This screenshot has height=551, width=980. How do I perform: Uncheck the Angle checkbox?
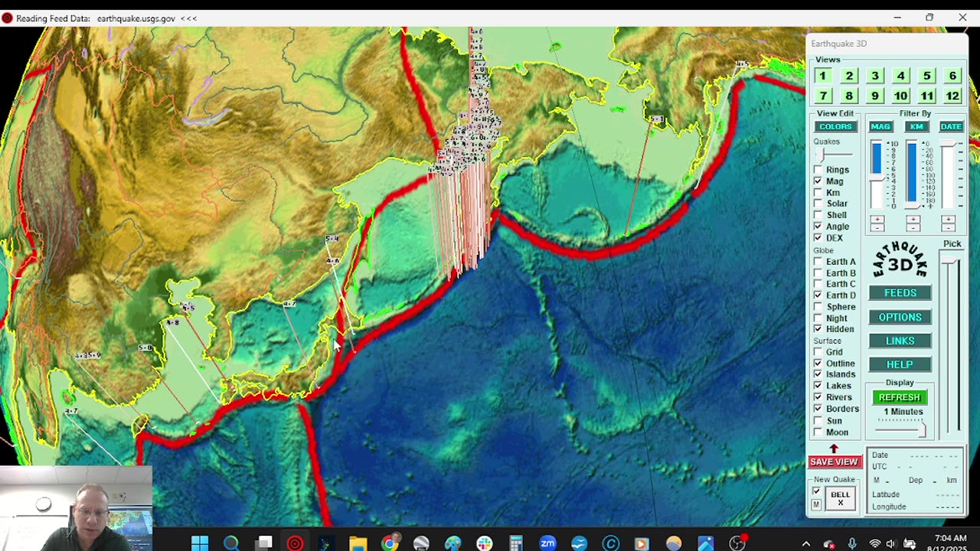(818, 227)
